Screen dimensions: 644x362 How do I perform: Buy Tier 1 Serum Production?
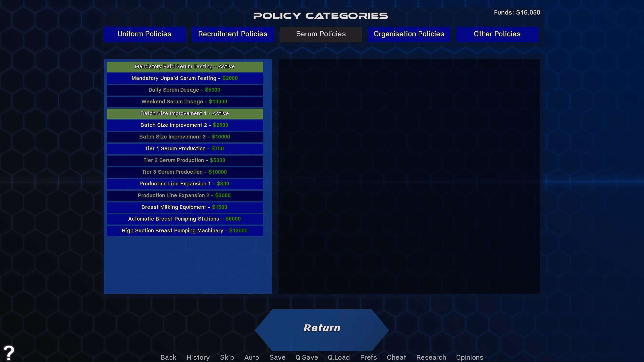pos(185,149)
